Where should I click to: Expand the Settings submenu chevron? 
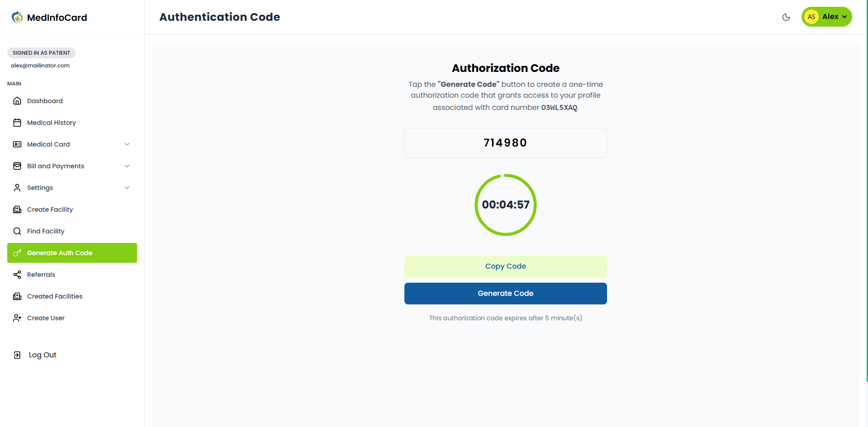click(127, 188)
